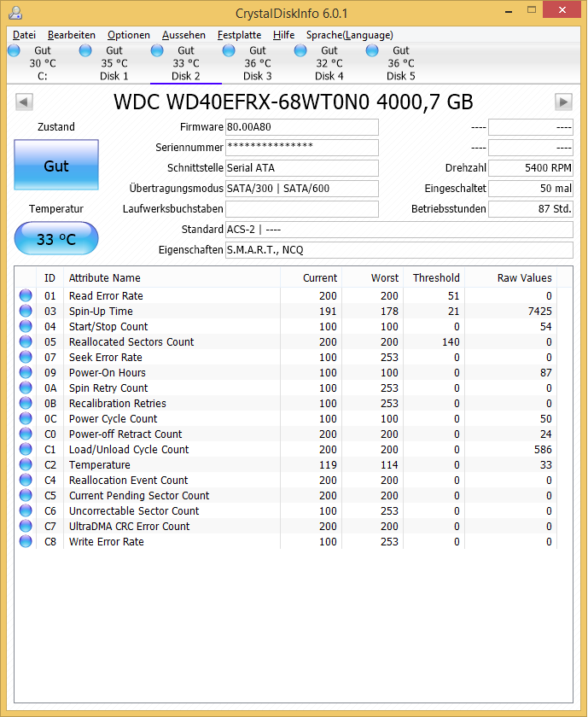Image resolution: width=588 pixels, height=717 pixels.
Task: Click the status orb for Start/Stop Count
Action: tap(26, 326)
